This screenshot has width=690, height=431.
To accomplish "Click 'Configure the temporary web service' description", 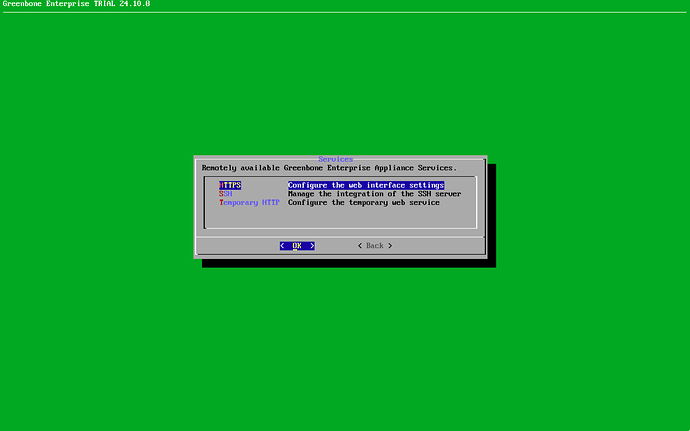I will click(364, 202).
